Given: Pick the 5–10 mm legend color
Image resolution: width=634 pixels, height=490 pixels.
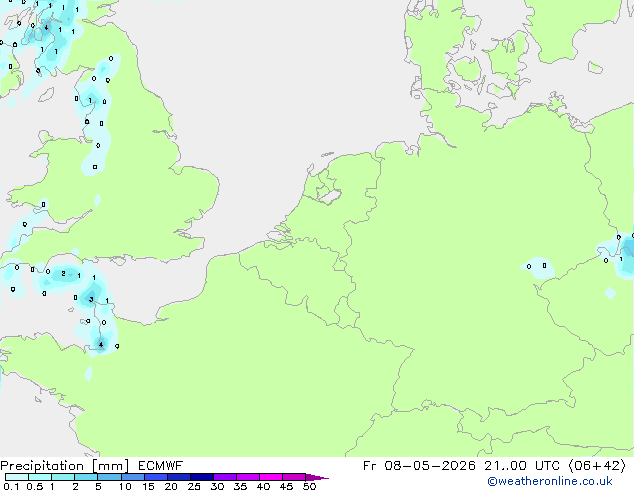Looking at the screenshot, I should [109, 477].
